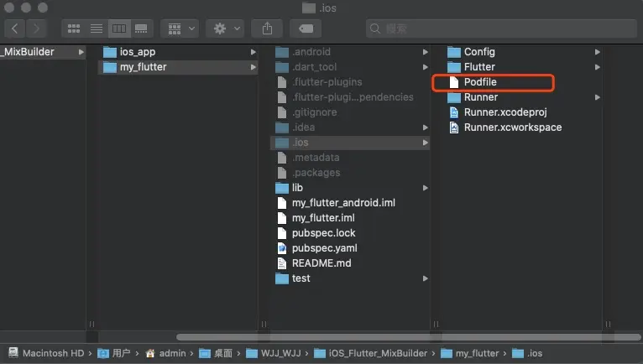Expand the Config folder arrow
This screenshot has width=643, height=364.
point(598,52)
